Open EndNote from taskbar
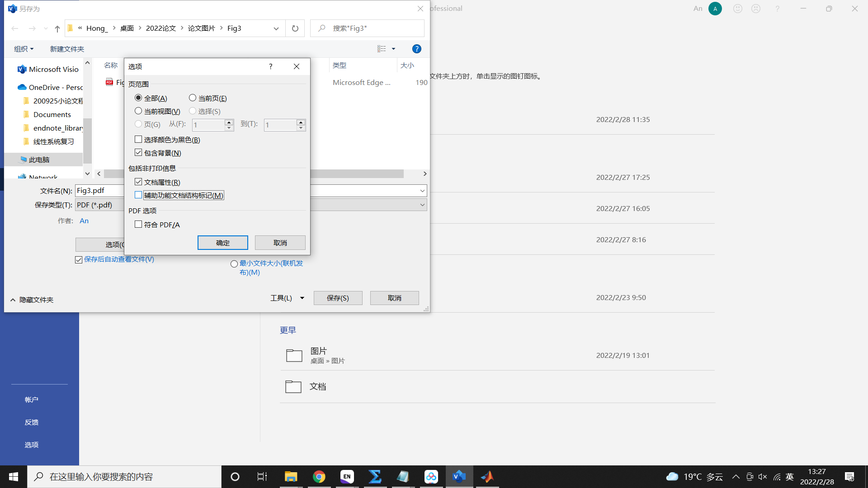 [x=347, y=477]
